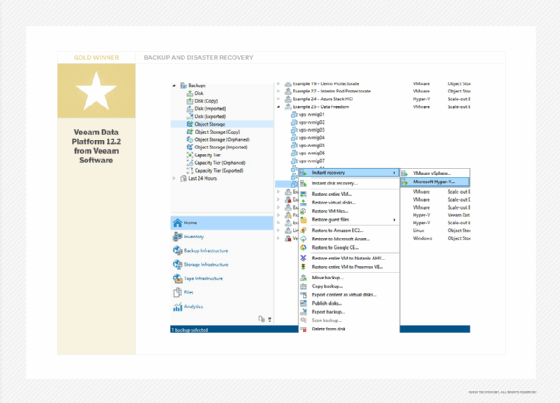560x403 pixels.
Task: Click the Restore to Amazon EC2 icon
Action: 303,230
